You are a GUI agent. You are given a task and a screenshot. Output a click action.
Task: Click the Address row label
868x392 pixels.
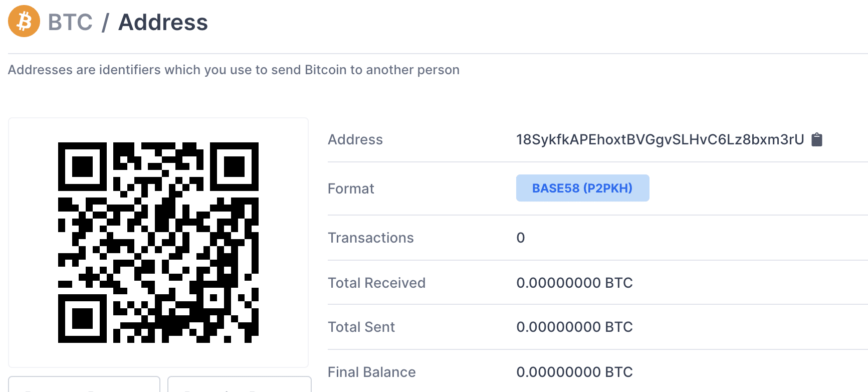355,139
